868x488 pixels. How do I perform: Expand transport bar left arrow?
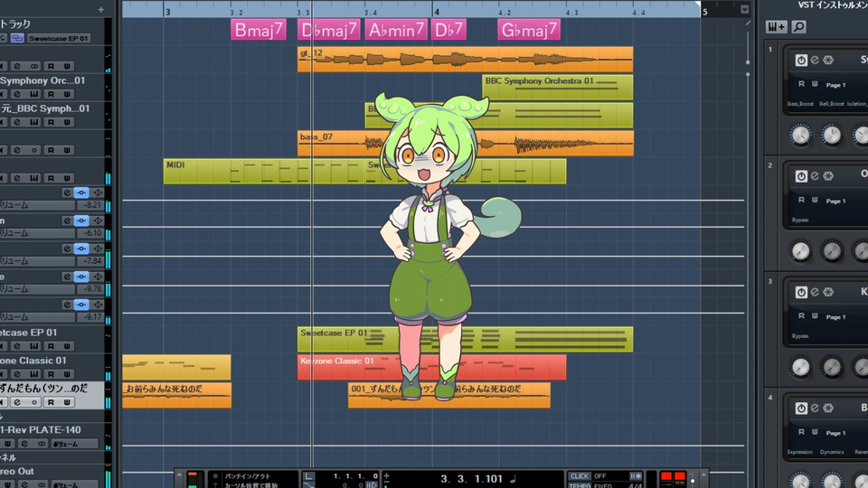pyautogui.click(x=179, y=475)
